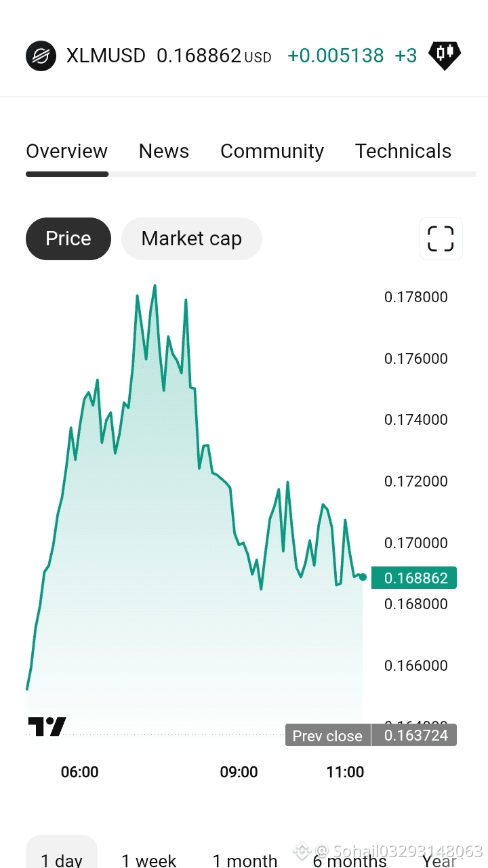Toggle chart to Market cap view
Viewport: 488px width, 868px height.
tap(192, 239)
